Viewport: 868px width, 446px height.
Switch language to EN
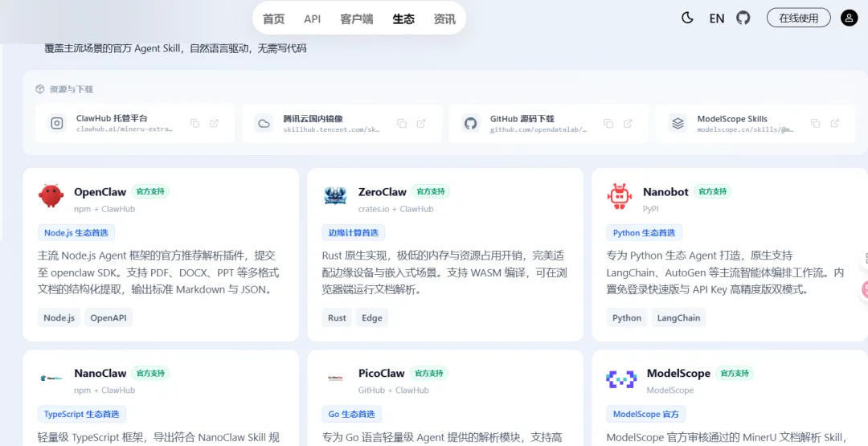point(716,18)
